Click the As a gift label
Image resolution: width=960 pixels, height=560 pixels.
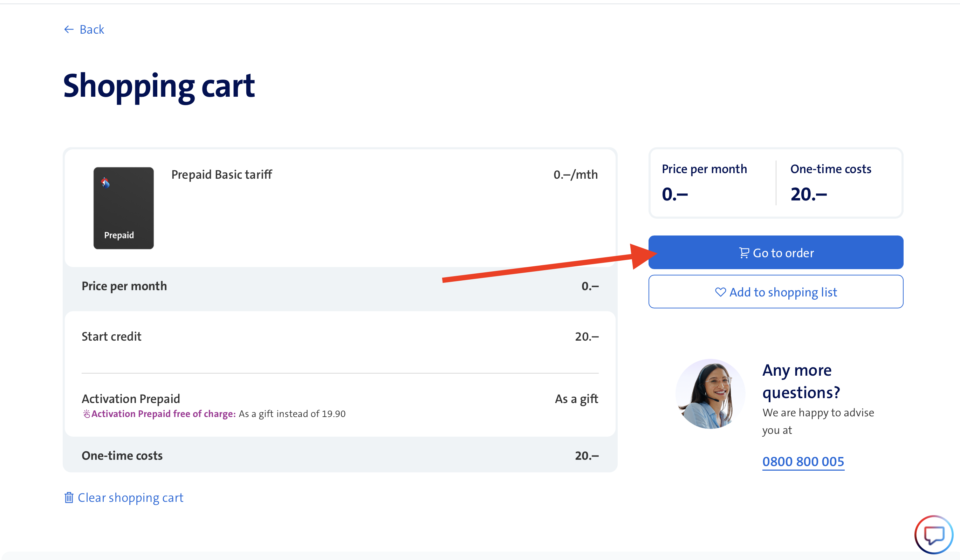click(x=576, y=398)
